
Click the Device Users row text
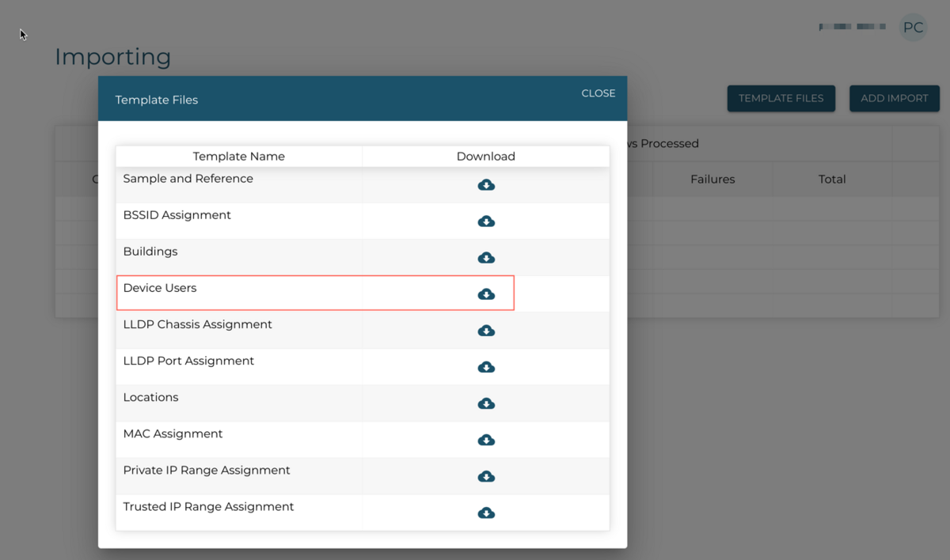[160, 288]
